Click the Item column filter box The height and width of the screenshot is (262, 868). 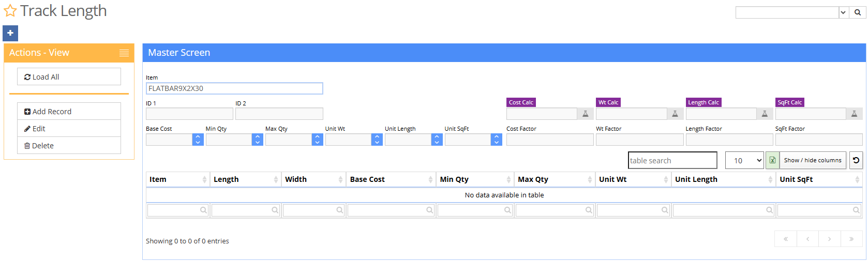coord(178,210)
